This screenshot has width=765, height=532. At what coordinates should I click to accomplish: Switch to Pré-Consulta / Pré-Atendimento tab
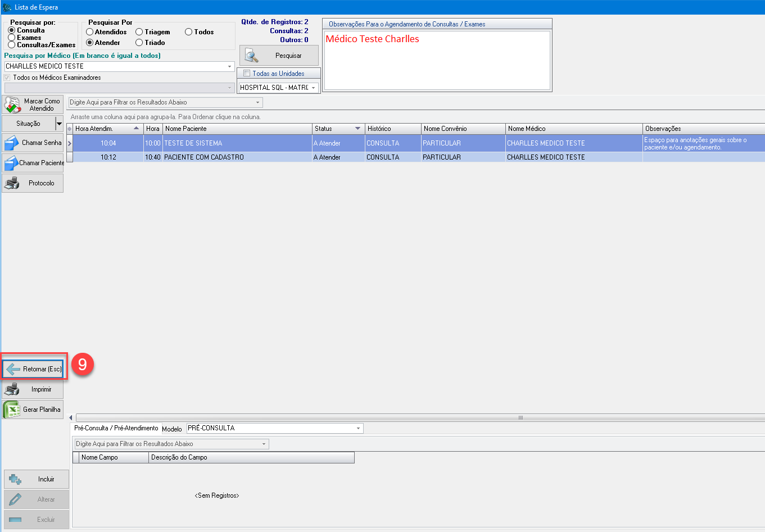coord(116,428)
